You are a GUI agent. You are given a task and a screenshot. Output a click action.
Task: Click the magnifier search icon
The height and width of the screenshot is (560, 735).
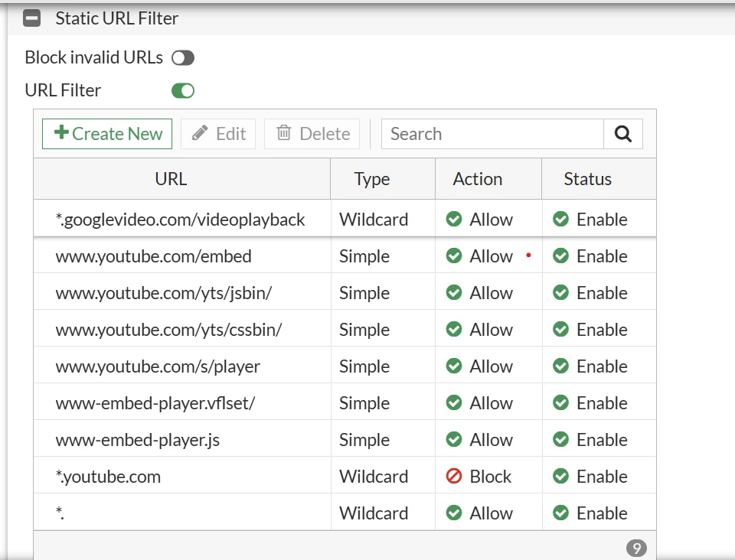coord(623,134)
